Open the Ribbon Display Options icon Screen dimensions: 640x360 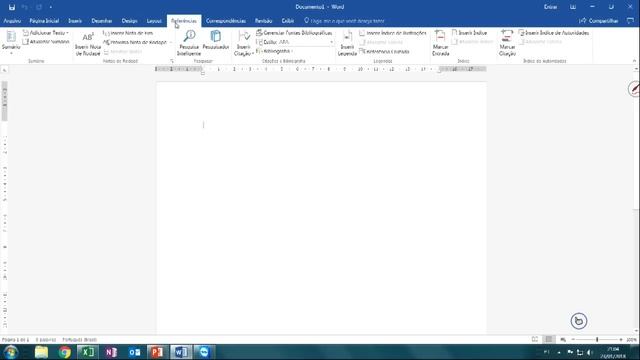pos(573,7)
